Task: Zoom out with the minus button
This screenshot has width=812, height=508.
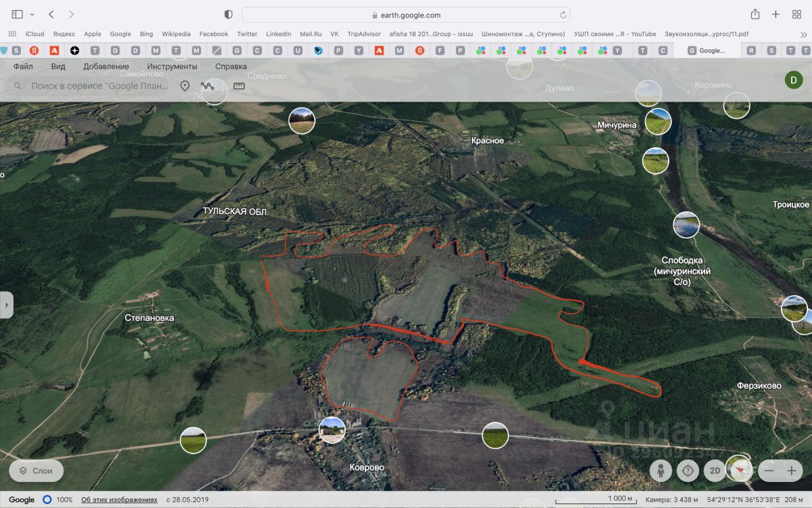Action: pyautogui.click(x=769, y=471)
